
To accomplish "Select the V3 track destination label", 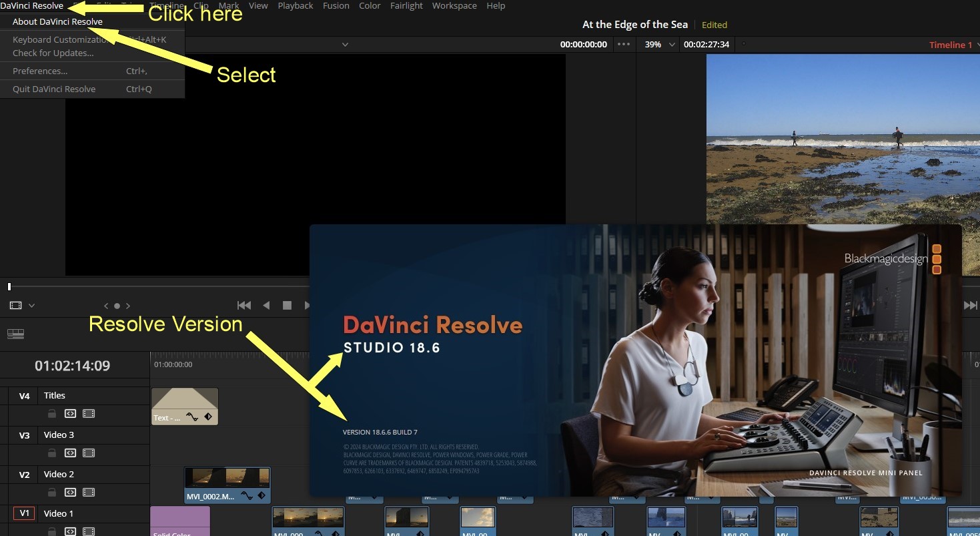I will coord(25,435).
